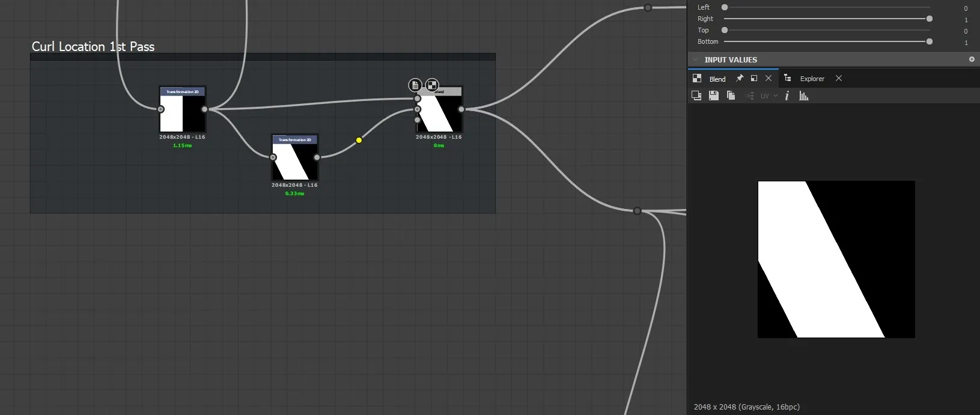Select the Curl Location 1st Pass frame title
The image size is (980, 415).
click(93, 46)
